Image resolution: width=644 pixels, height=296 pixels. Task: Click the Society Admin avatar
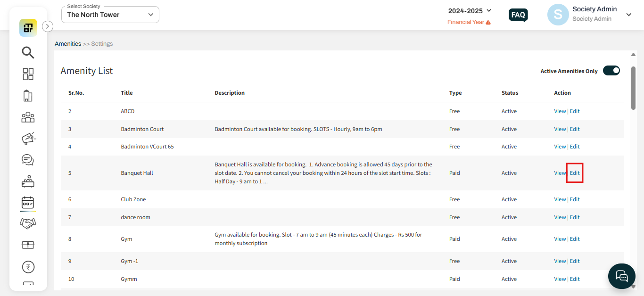pos(558,15)
